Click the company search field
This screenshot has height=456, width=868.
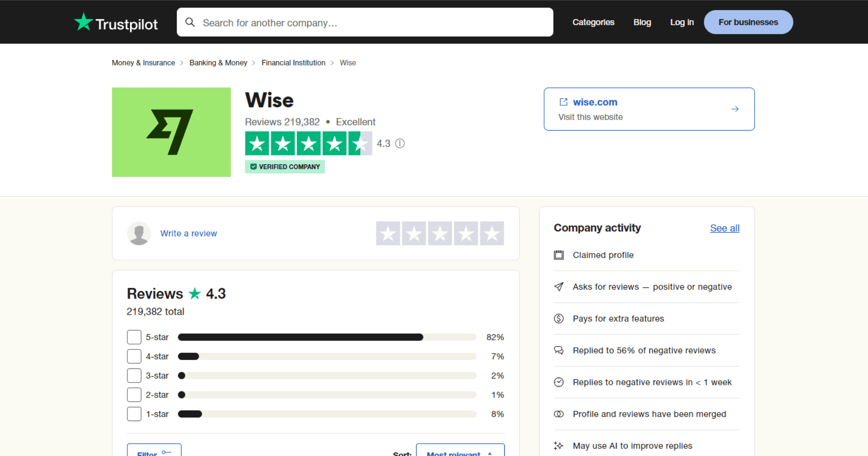[362, 22]
